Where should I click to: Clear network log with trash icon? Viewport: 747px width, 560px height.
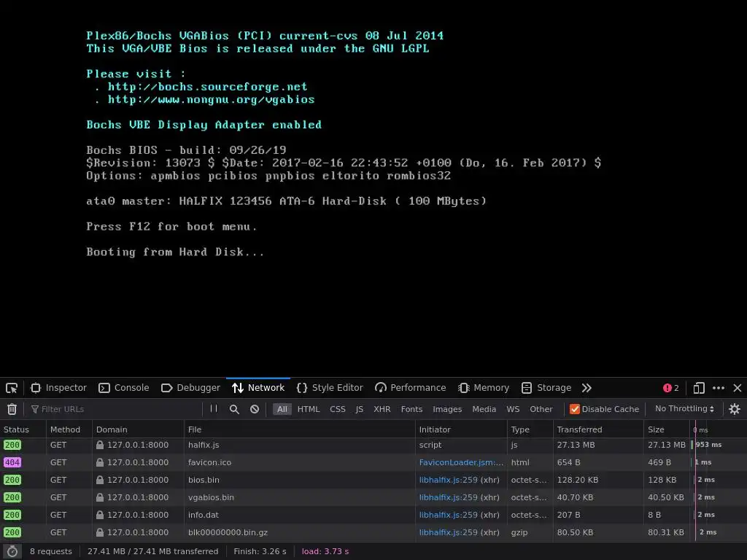[x=12, y=409]
